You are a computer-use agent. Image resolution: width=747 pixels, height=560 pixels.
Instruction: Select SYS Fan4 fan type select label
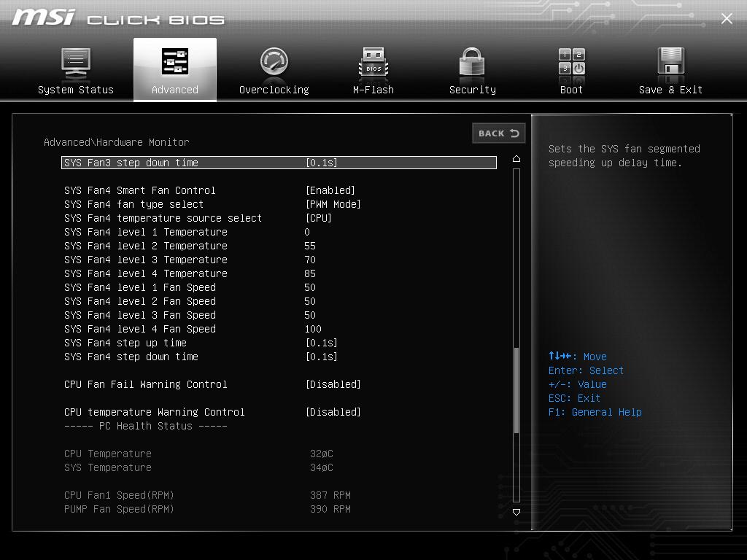coord(134,204)
